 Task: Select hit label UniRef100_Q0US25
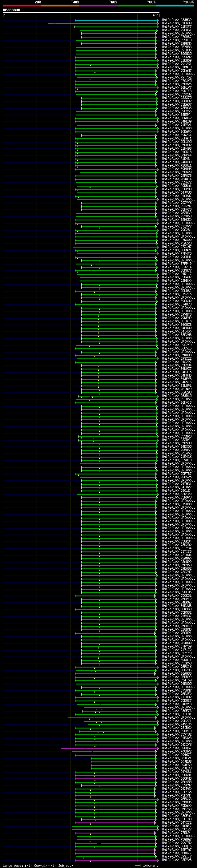pyautogui.click(x=177, y=477)
